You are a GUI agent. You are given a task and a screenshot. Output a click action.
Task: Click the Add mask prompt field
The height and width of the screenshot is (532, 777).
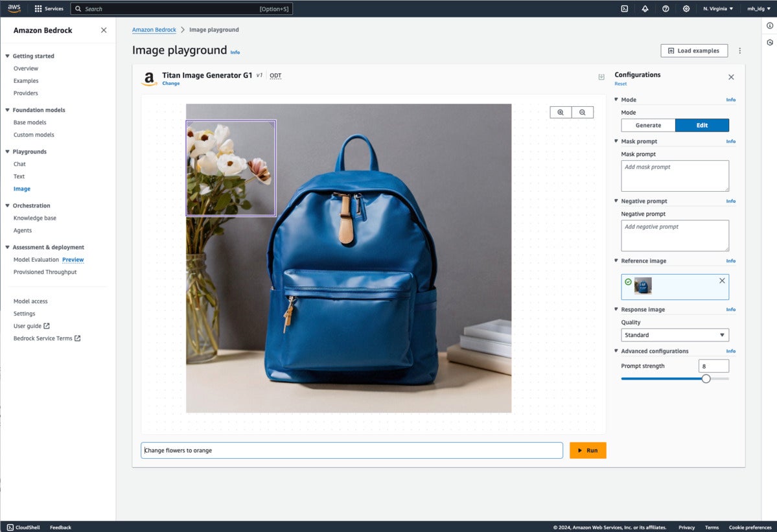(x=675, y=176)
